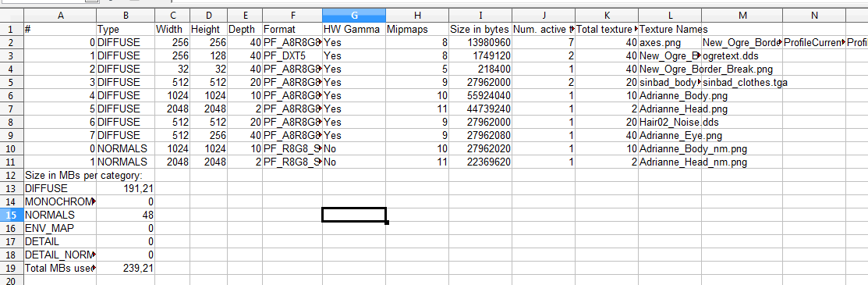868x285 pixels.
Task: Select column header M
Action: coord(742,16)
